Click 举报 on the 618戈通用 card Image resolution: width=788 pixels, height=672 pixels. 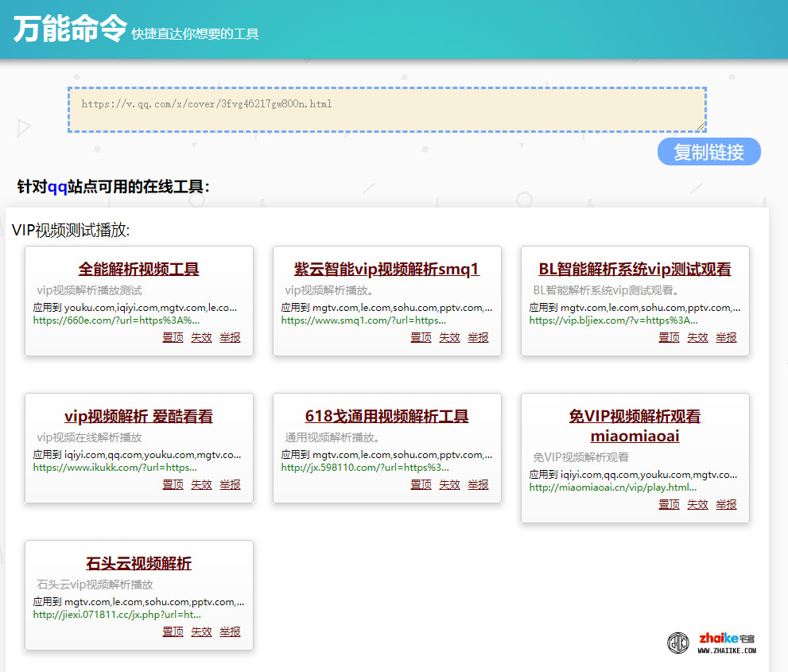479,484
